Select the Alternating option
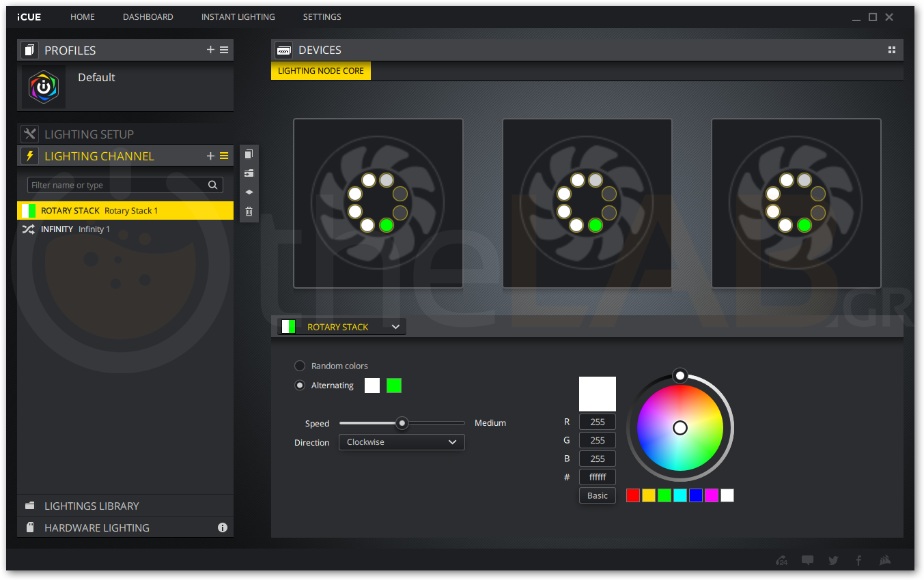Viewport: 924px width, 580px height. click(x=300, y=385)
